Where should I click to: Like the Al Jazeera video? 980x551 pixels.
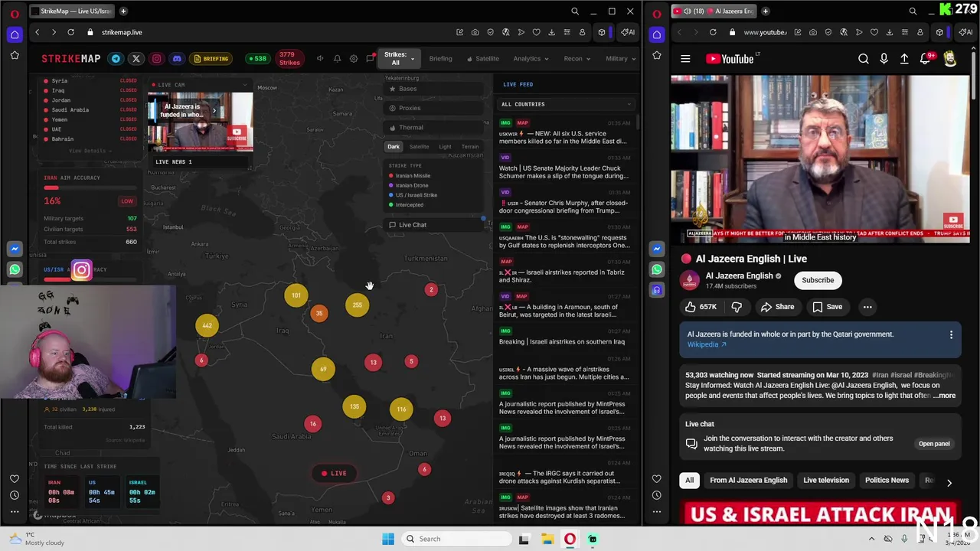point(701,307)
